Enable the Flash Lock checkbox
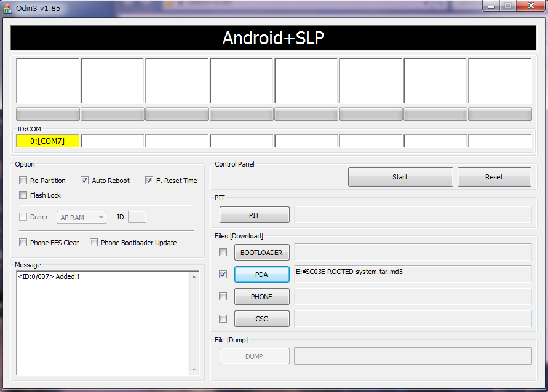Screen dimensions: 548x392 coord(23,195)
